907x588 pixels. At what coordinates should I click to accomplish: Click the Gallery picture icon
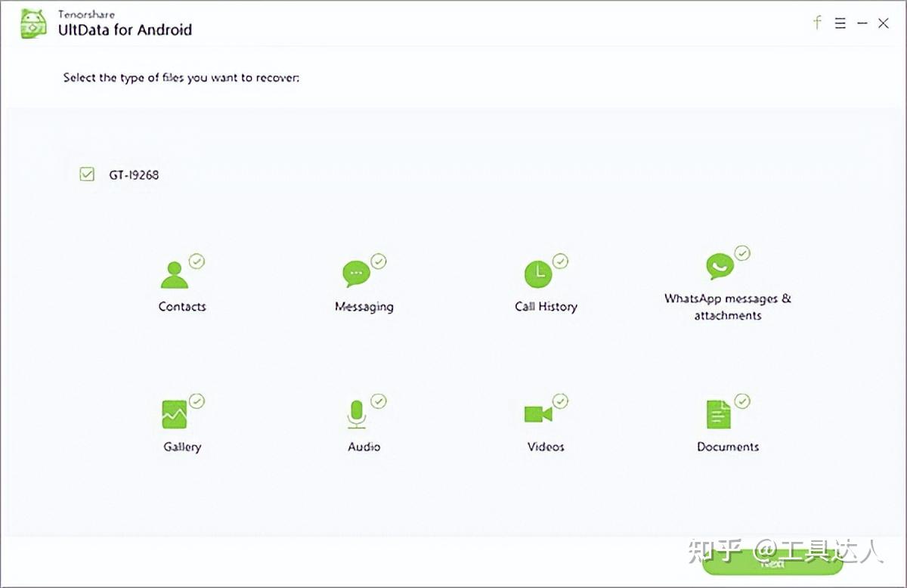(175, 414)
